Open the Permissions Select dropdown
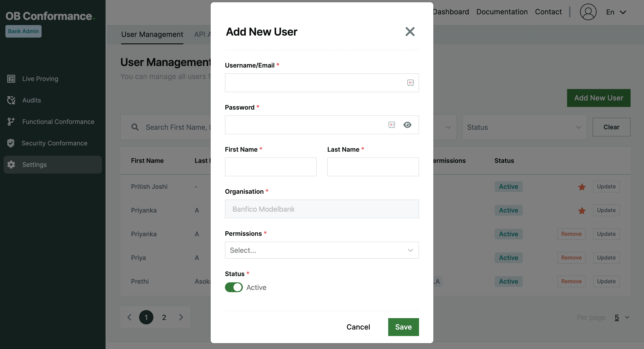 (x=322, y=250)
